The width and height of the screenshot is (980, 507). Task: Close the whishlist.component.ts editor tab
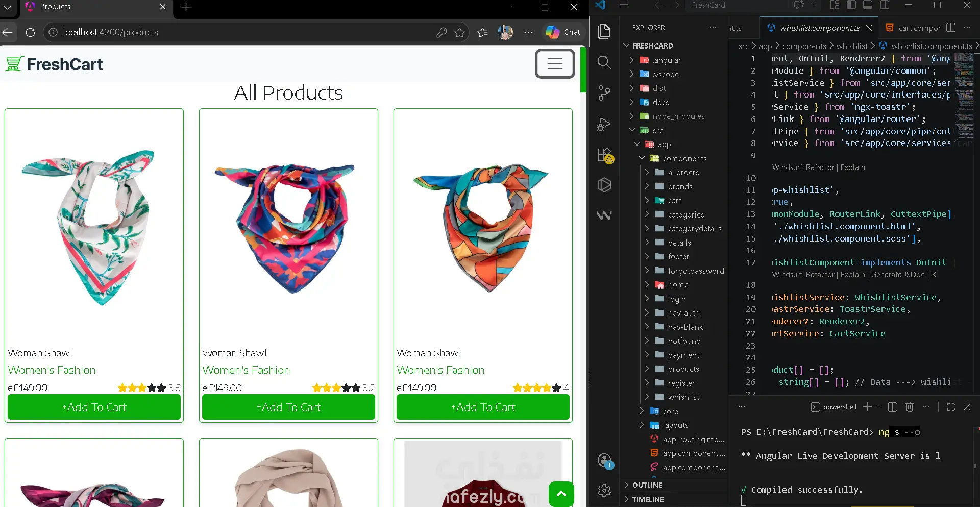[869, 28]
